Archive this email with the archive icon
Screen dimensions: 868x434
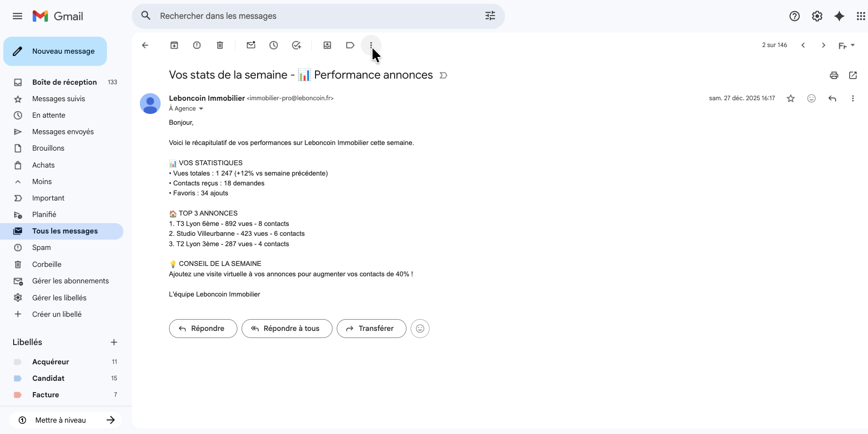[174, 45]
